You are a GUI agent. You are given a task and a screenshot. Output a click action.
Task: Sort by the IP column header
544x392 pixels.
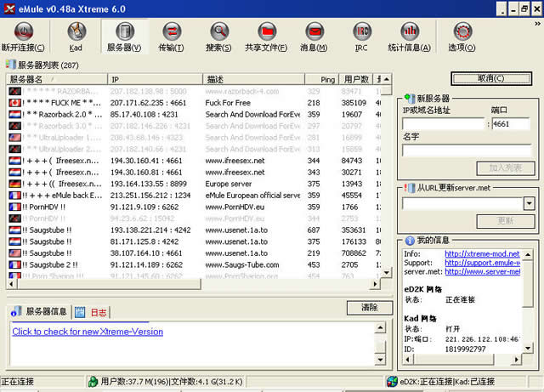[155, 80]
